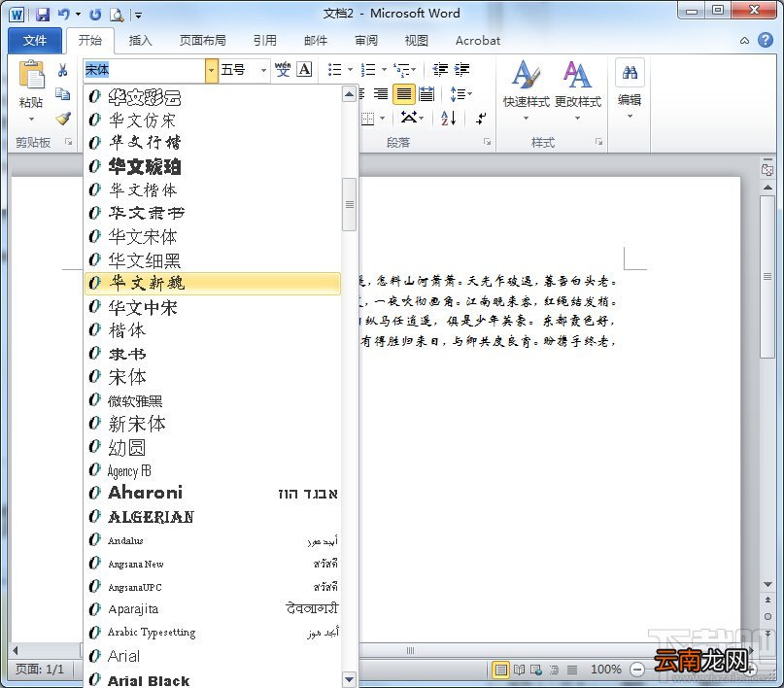784x688 pixels.
Task: Click the bullet list icon
Action: 334,70
